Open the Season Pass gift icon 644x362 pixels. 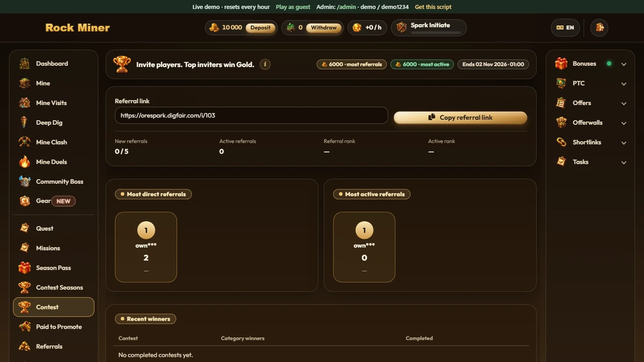click(25, 268)
